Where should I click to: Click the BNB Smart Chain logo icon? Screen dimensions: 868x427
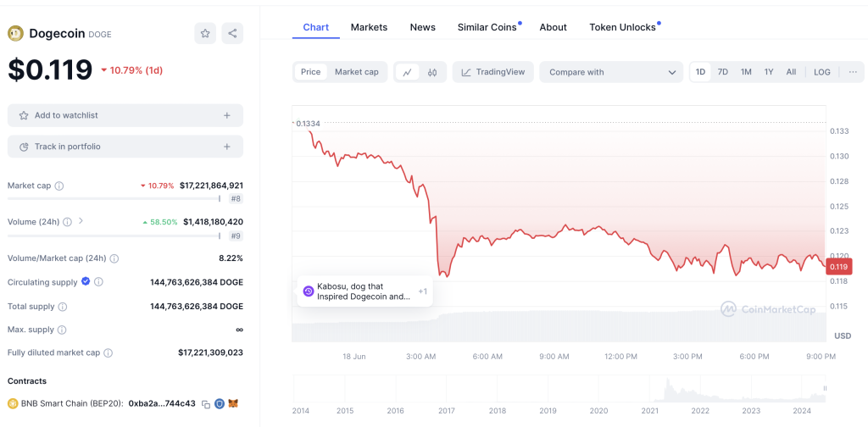pos(13,404)
